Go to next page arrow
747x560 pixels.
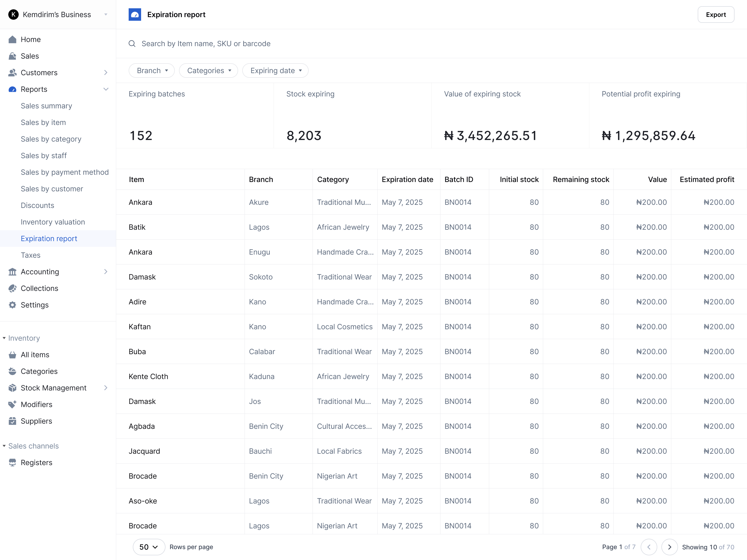point(669,547)
